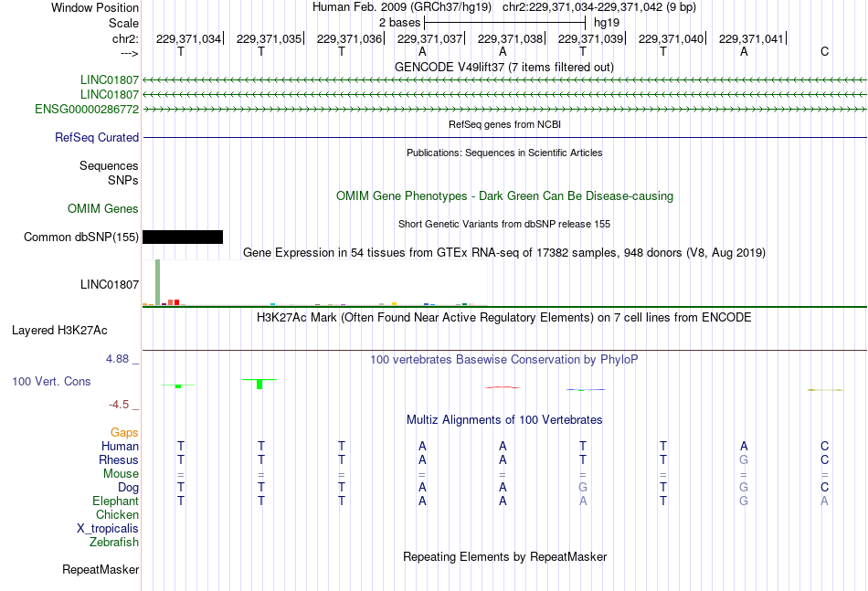868x591 pixels.
Task: Click the ---> strand direction arrow
Action: coord(129,53)
